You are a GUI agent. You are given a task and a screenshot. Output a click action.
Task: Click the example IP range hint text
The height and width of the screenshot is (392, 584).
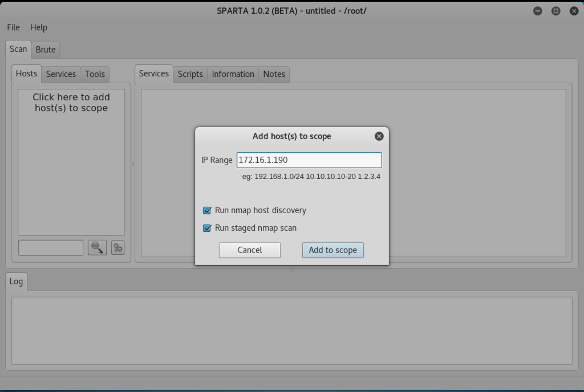pyautogui.click(x=311, y=177)
